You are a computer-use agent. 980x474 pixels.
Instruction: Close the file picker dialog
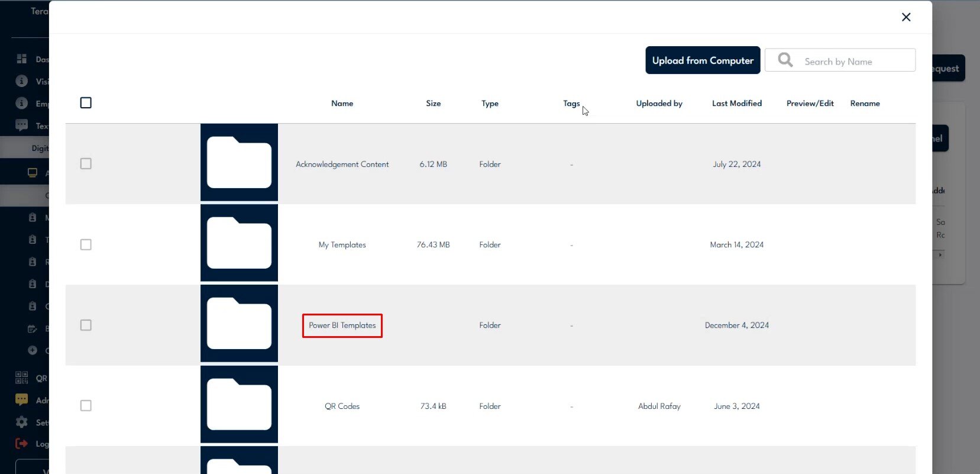(906, 17)
